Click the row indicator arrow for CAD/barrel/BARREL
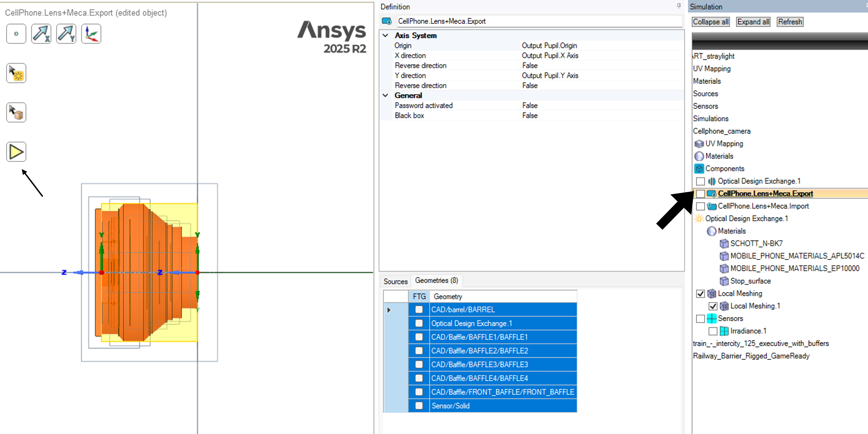 (389, 310)
